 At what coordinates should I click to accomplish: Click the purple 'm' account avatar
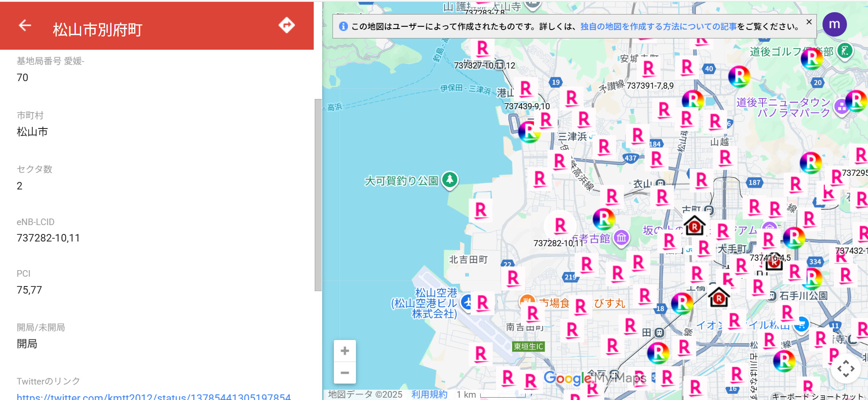point(834,24)
